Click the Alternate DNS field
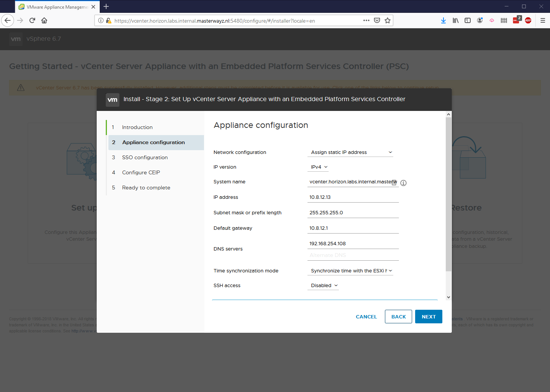 pos(353,255)
